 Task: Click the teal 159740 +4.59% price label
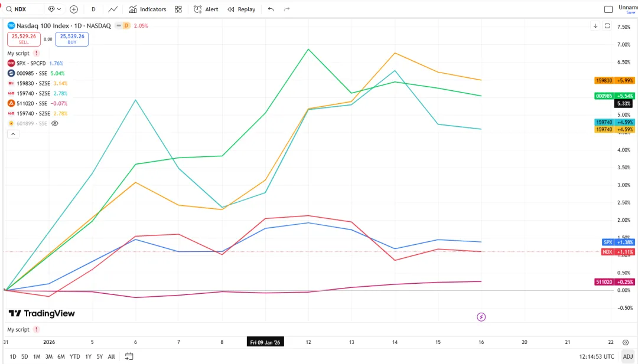click(x=614, y=122)
